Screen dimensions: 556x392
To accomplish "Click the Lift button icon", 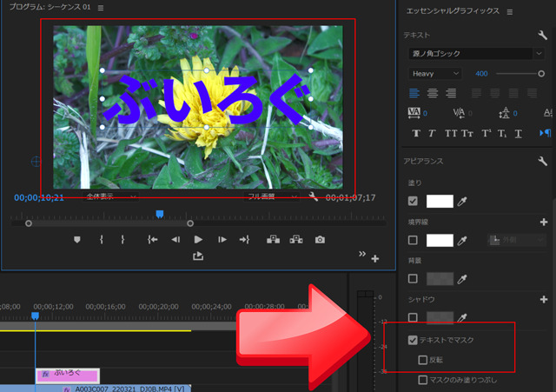I will pyautogui.click(x=273, y=240).
